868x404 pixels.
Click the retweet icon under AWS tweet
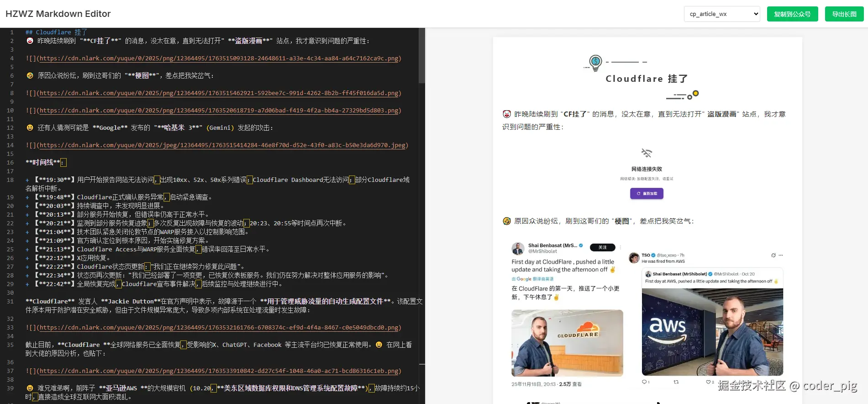(676, 382)
